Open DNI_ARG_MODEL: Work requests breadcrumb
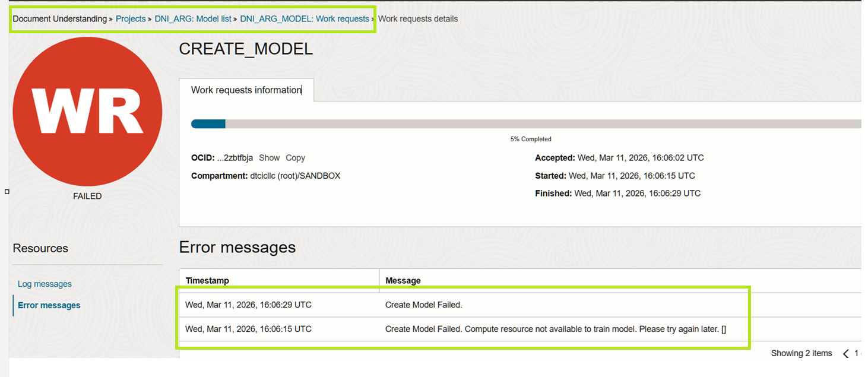The width and height of the screenshot is (868, 377). click(x=305, y=19)
